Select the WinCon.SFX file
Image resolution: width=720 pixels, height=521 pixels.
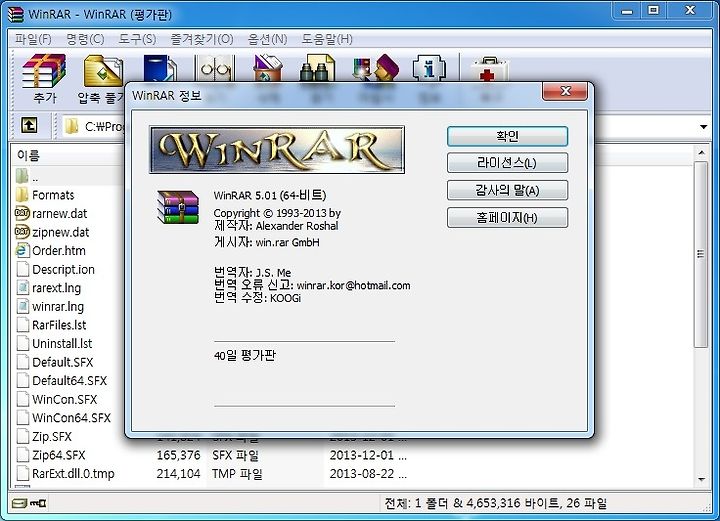tap(64, 399)
